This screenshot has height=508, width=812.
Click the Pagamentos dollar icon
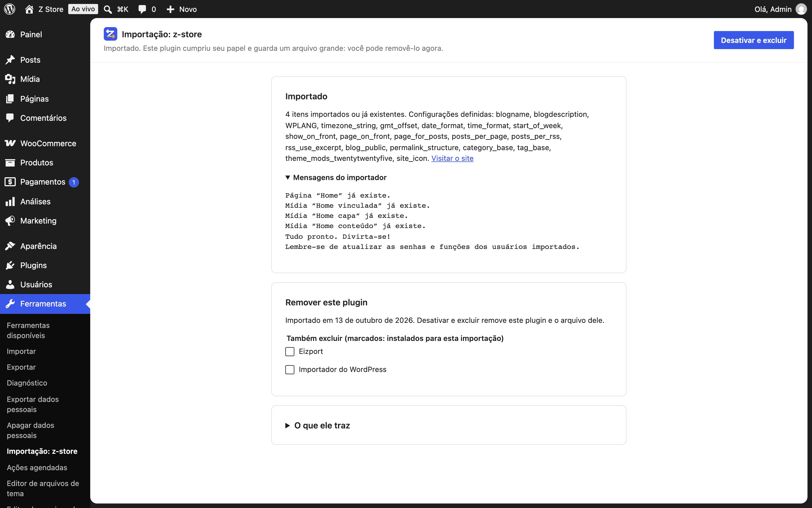(10, 182)
